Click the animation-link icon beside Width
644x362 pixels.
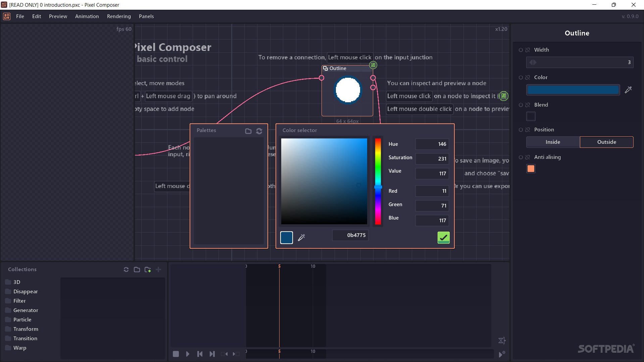528,50
